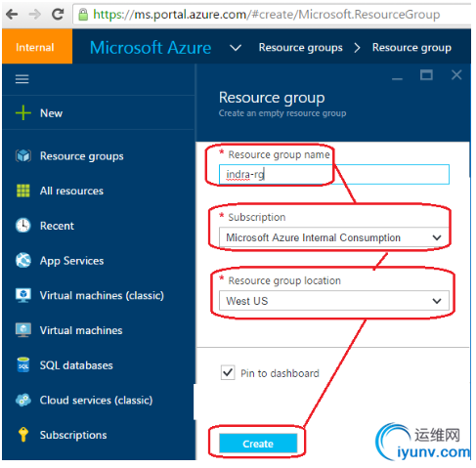The image size is (476, 468).
Task: Click the Virtual machines (classic) monitor icon
Action: (23, 295)
